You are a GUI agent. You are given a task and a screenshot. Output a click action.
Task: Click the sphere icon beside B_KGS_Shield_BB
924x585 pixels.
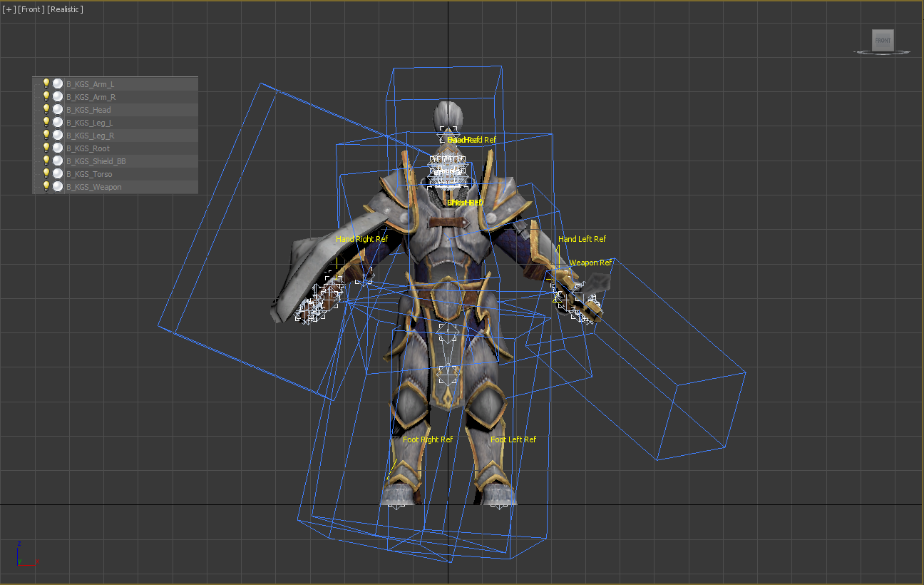pos(58,161)
